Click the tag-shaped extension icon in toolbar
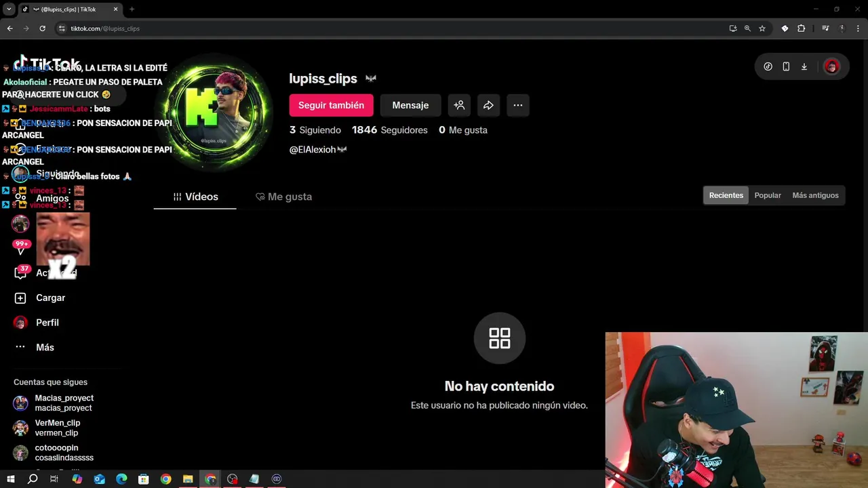The width and height of the screenshot is (868, 488). (785, 28)
